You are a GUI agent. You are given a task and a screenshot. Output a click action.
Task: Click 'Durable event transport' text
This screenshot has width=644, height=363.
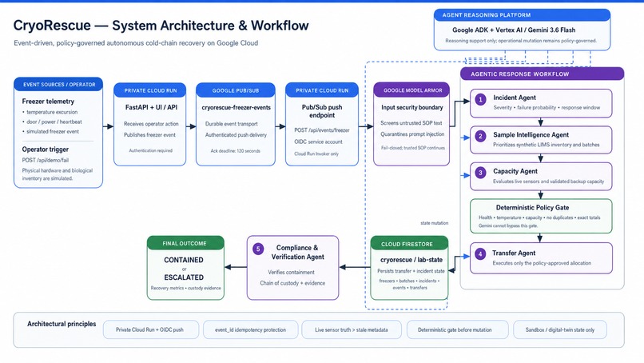231,124
